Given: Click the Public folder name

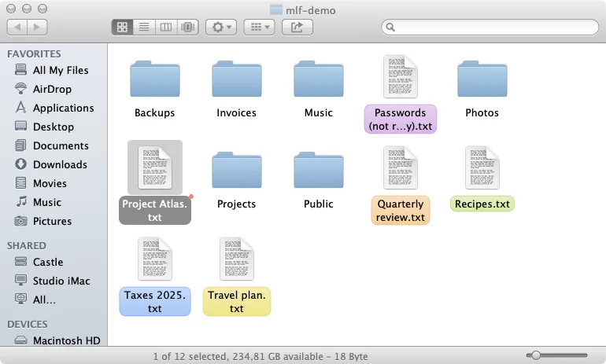Looking at the screenshot, I should point(319,204).
